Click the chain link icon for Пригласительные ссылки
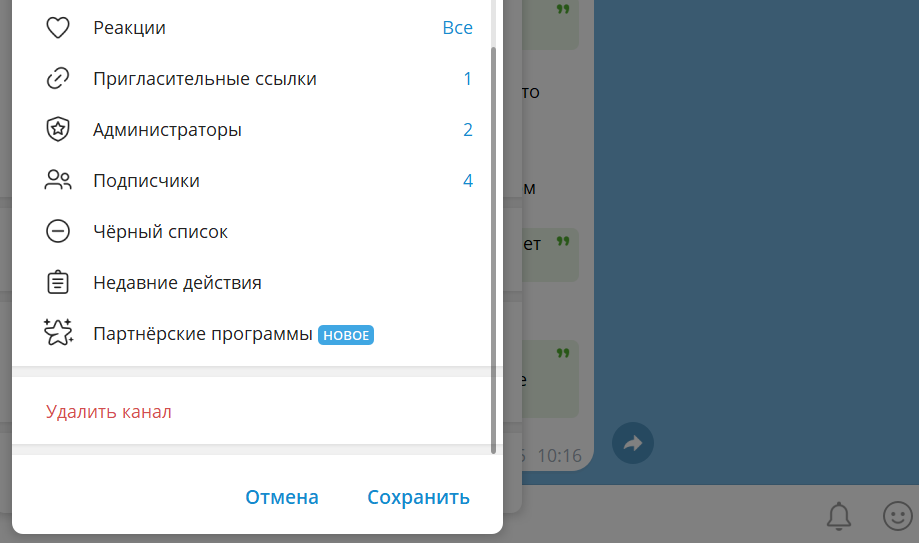 58,79
